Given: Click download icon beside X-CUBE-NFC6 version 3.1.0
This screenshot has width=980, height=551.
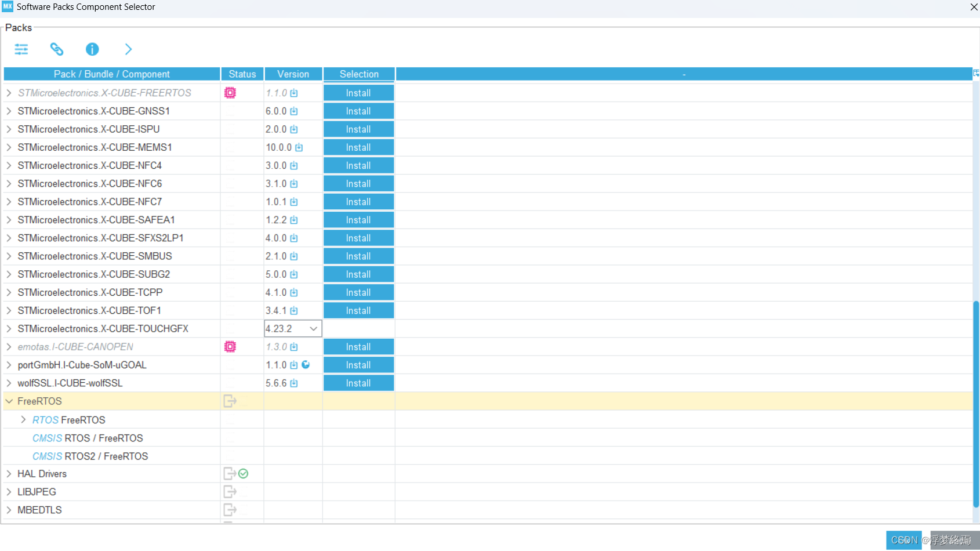Looking at the screenshot, I should click(x=294, y=184).
